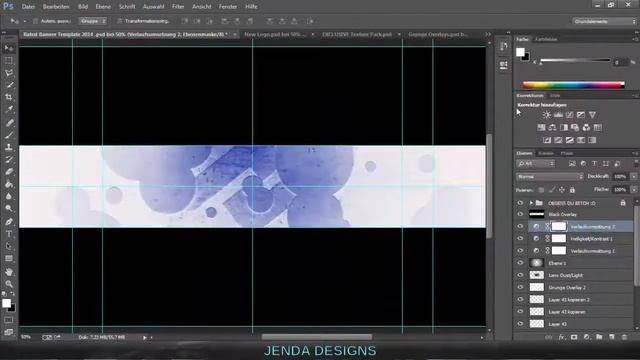Click the K grayscale slider track

pyautogui.click(x=575, y=60)
